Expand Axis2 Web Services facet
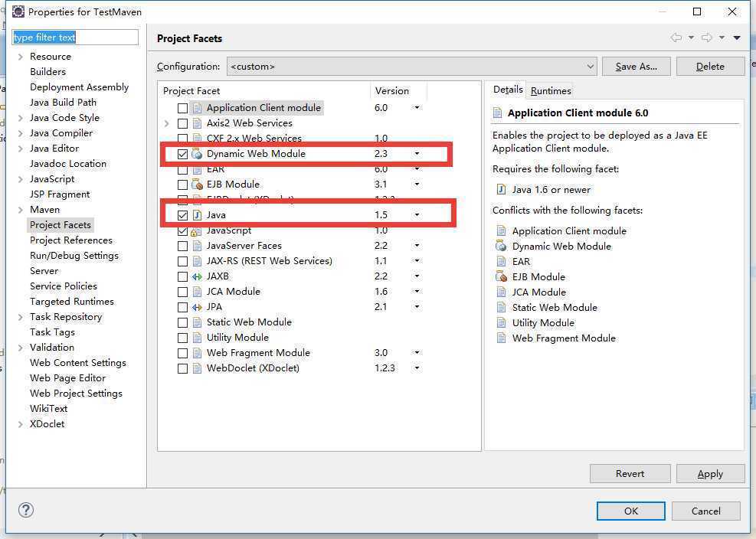 point(167,123)
